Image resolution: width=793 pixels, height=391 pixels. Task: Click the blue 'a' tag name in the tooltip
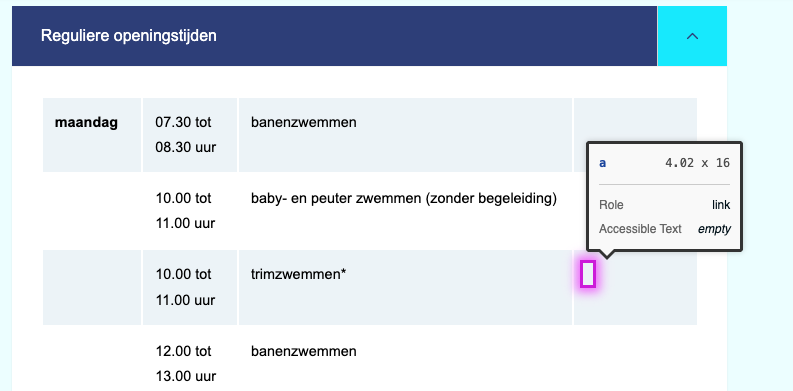point(603,163)
